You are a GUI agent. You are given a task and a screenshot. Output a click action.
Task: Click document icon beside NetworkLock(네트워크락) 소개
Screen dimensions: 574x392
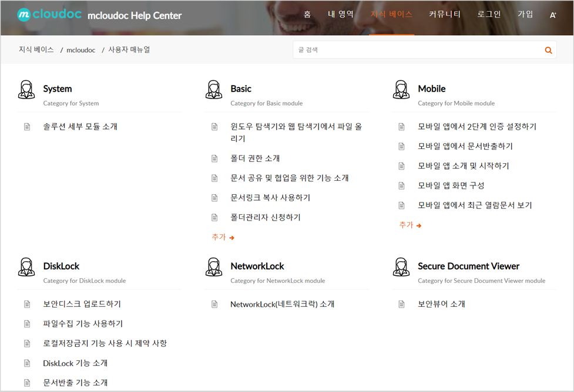(x=214, y=304)
